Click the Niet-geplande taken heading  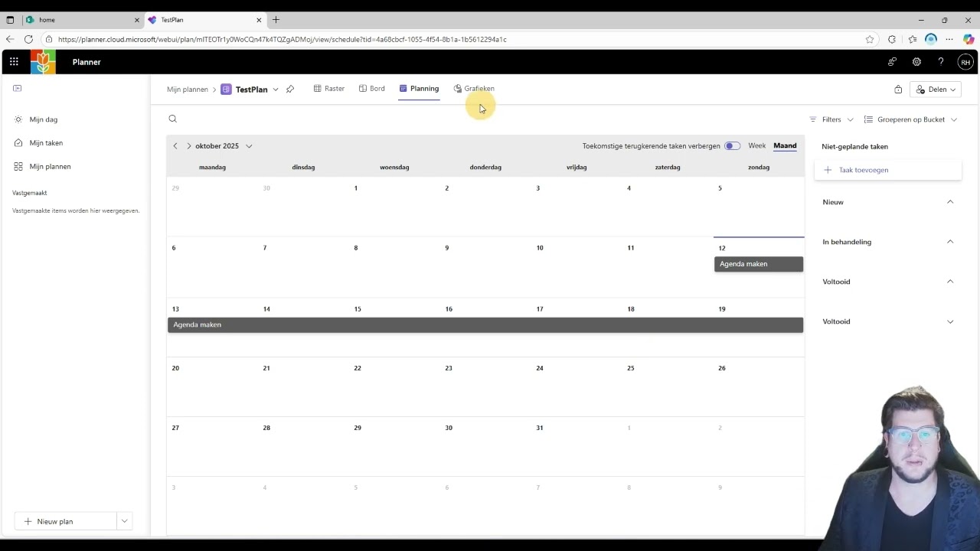pos(855,146)
